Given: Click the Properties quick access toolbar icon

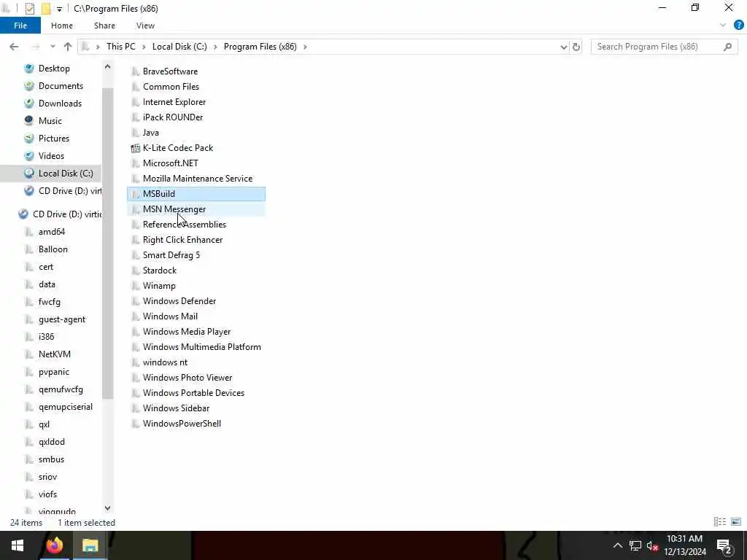Looking at the screenshot, I should coord(29,9).
